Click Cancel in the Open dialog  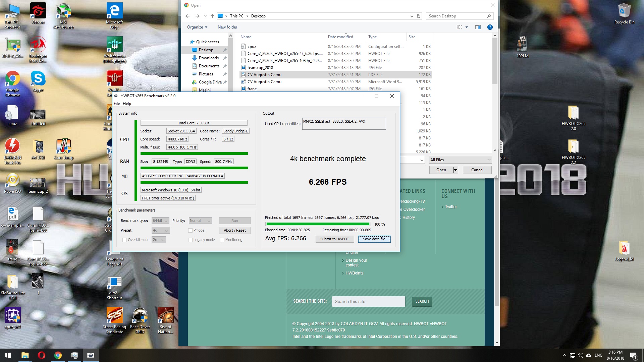coord(477,170)
